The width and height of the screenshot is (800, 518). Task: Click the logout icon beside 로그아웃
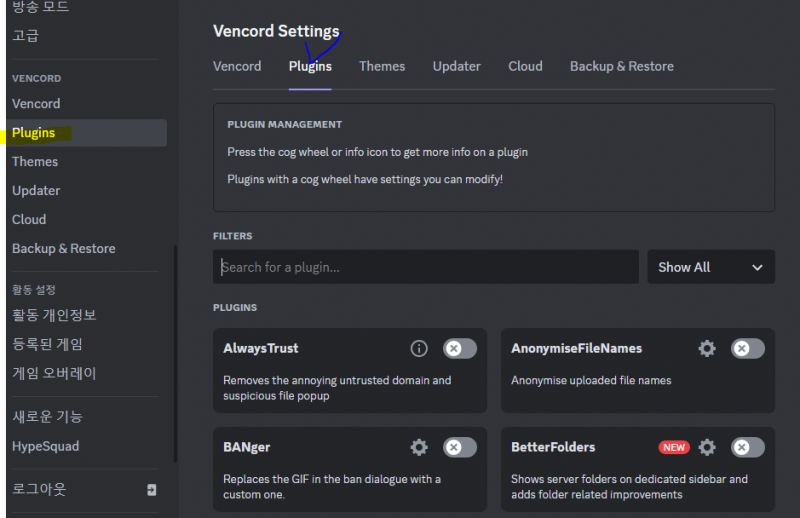click(152, 490)
